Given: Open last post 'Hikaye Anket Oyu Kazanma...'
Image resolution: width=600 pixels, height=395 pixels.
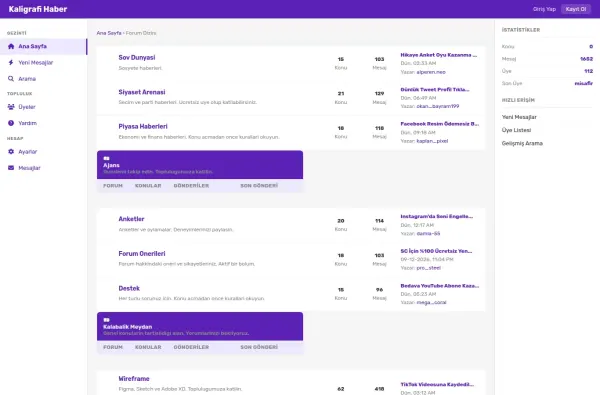Looking at the screenshot, I should [x=439, y=55].
